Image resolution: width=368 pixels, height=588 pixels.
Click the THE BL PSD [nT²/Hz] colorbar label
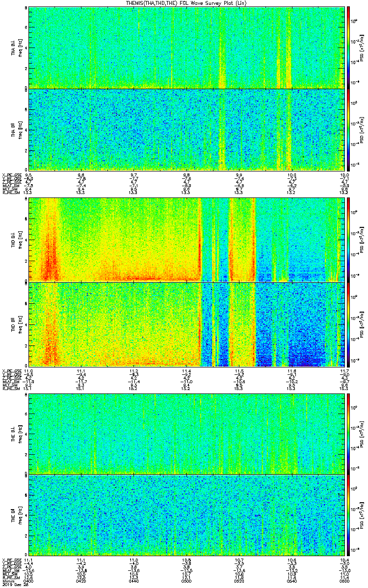coord(363,433)
